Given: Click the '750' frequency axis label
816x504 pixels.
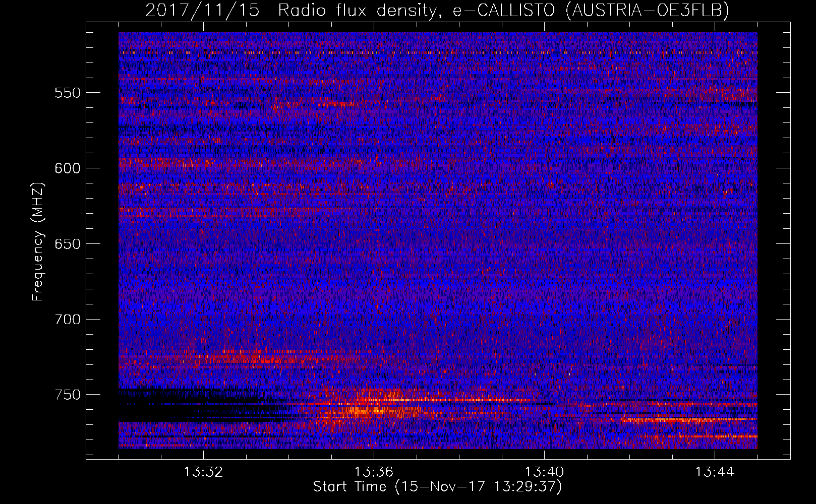Looking at the screenshot, I should (68, 395).
